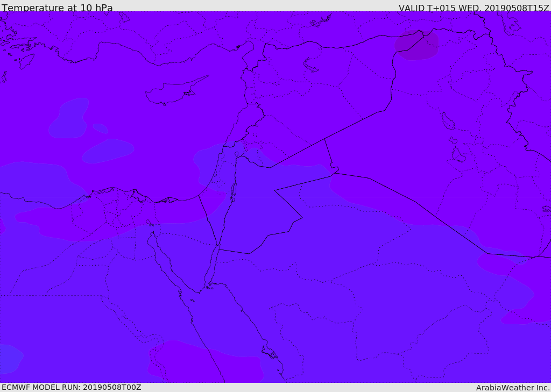Click the 'ArabiaWeather Inc.' credit text

pos(513,388)
